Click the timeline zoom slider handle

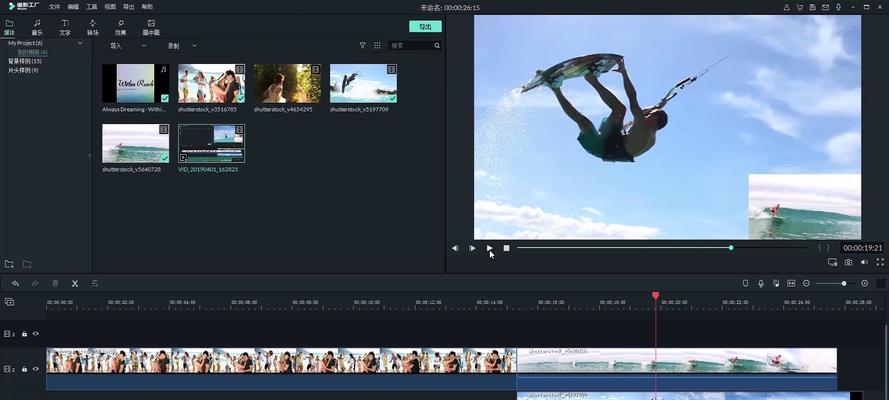coord(844,283)
